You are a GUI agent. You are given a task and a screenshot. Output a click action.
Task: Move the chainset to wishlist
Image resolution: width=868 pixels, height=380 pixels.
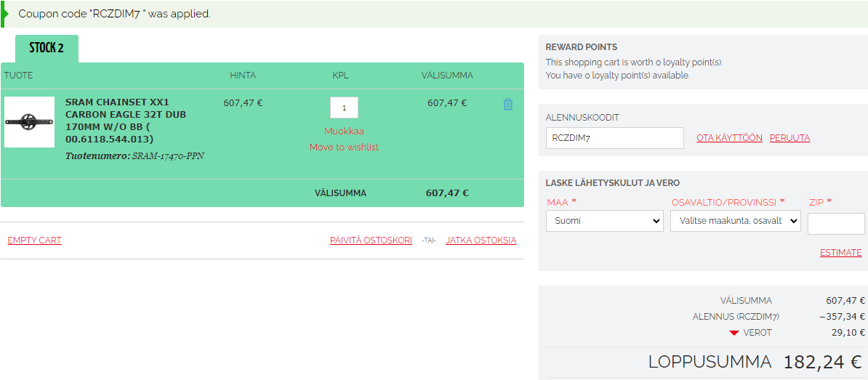(344, 147)
